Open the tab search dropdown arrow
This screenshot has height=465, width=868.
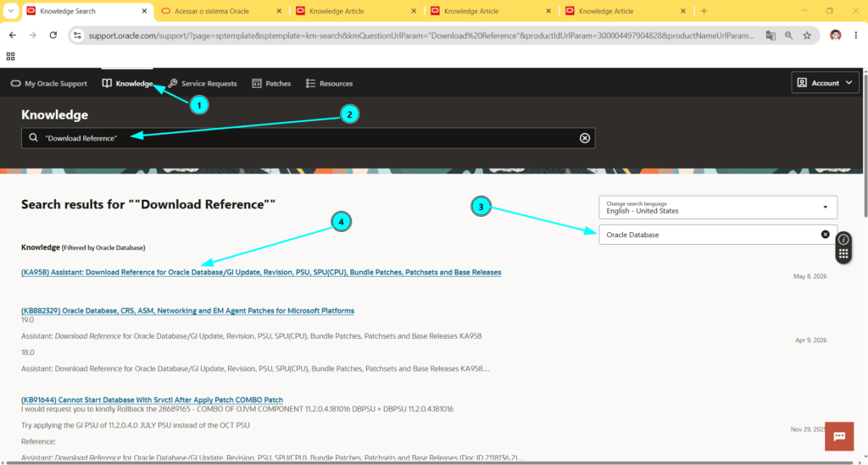pyautogui.click(x=10, y=11)
